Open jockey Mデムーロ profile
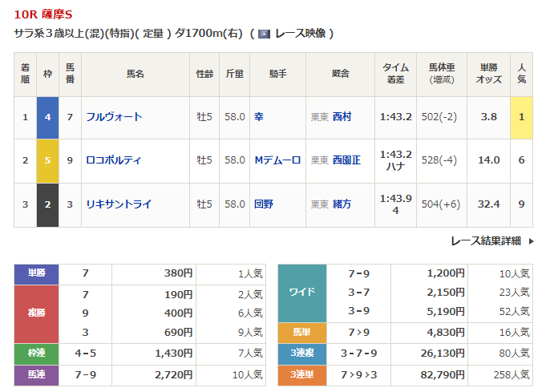The image size is (546, 392). [x=277, y=160]
